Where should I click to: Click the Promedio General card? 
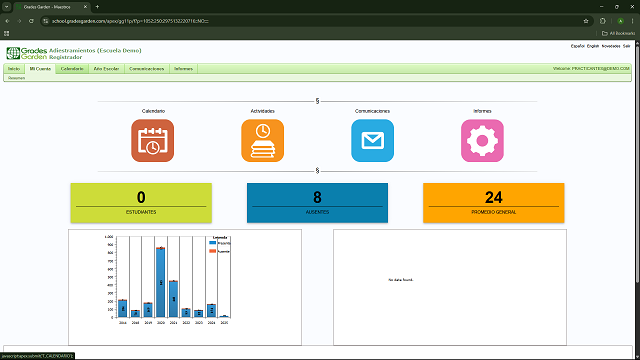click(x=493, y=203)
